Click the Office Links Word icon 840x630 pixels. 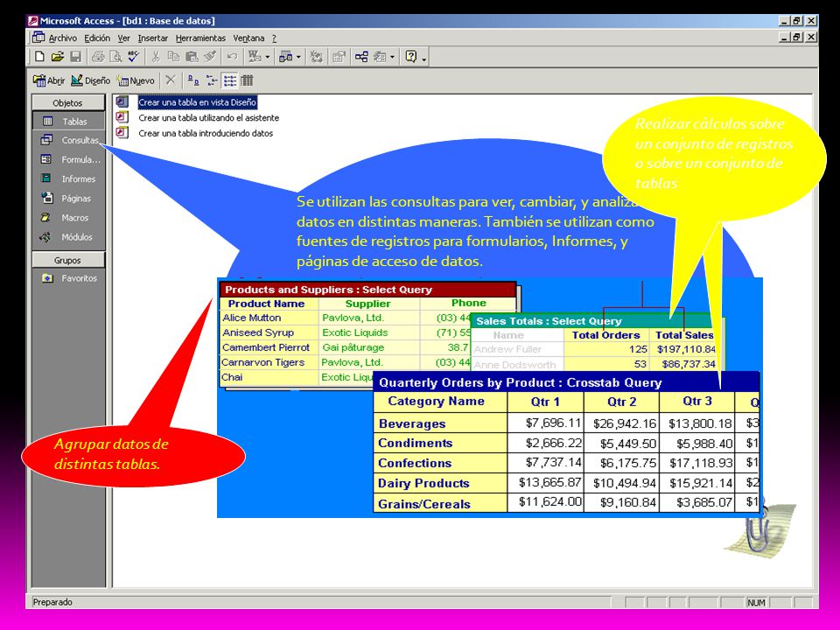click(254, 56)
